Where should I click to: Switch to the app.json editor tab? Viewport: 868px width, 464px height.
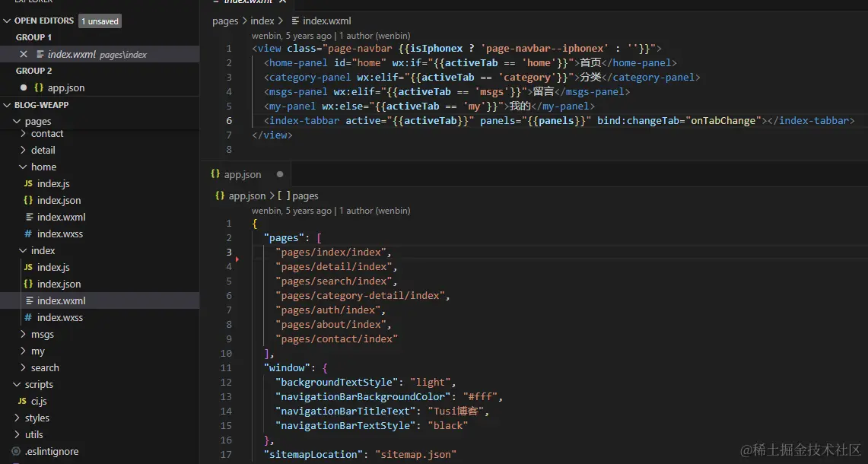click(x=243, y=174)
